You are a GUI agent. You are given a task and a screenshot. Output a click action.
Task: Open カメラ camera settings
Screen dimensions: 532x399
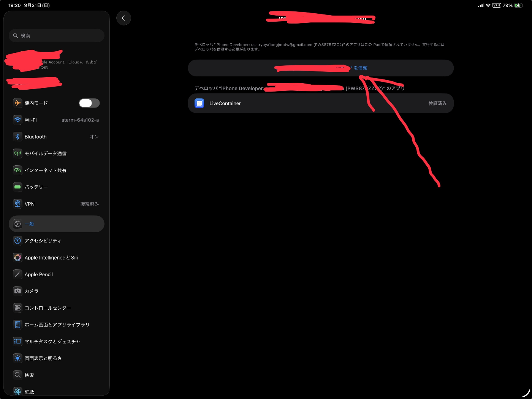pos(57,291)
